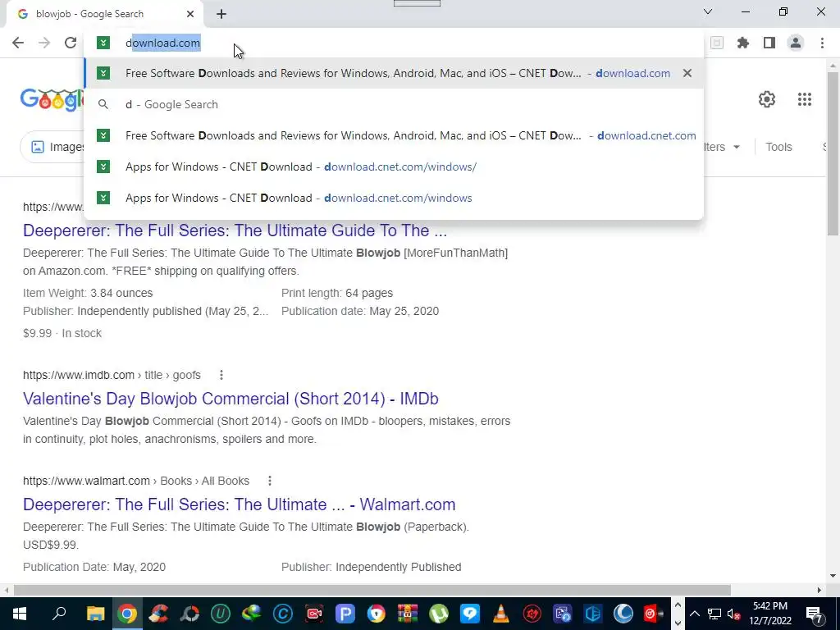Image resolution: width=840 pixels, height=630 pixels.
Task: Open the Google apps grid
Action: [x=804, y=99]
